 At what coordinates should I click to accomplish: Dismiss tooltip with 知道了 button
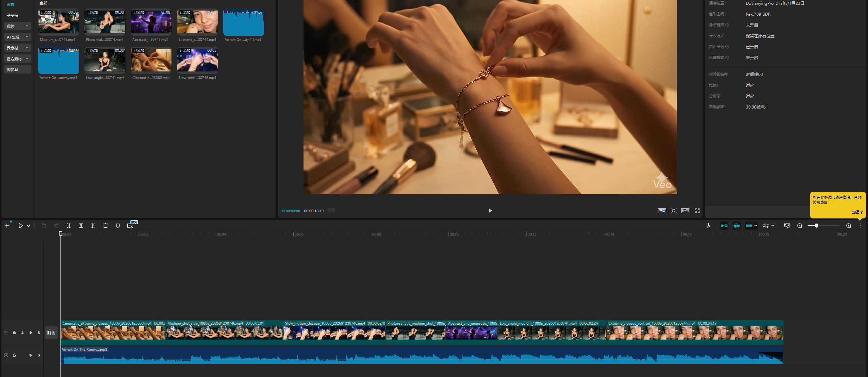pyautogui.click(x=857, y=212)
